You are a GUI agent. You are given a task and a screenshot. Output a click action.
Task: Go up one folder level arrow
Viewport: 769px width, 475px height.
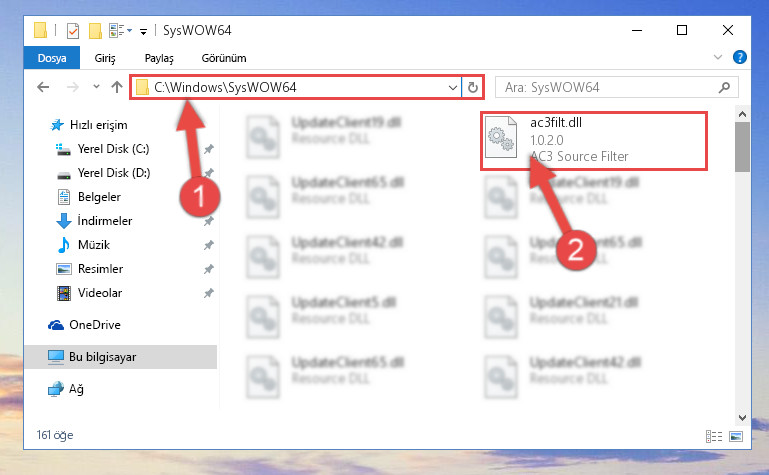(x=117, y=87)
